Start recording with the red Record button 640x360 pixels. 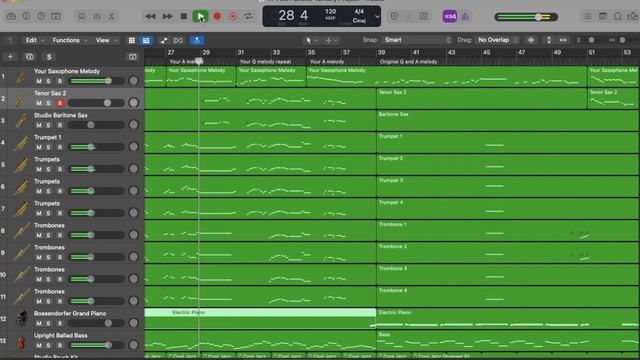(217, 16)
